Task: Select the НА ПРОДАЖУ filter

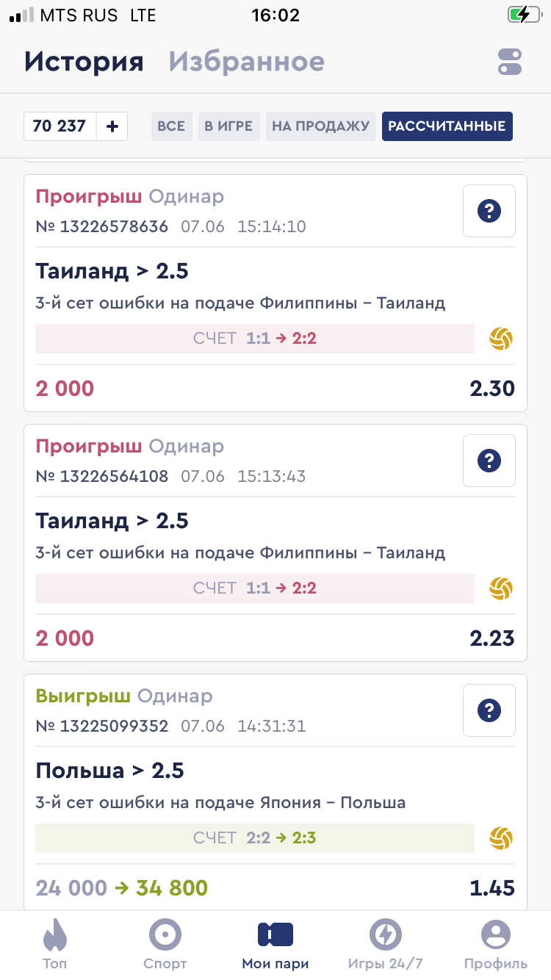Action: [320, 126]
